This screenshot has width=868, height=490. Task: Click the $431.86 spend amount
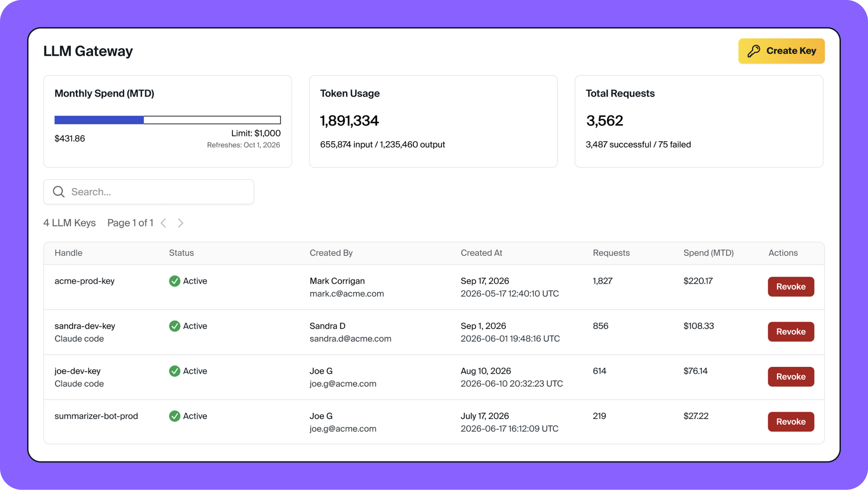[x=70, y=138]
